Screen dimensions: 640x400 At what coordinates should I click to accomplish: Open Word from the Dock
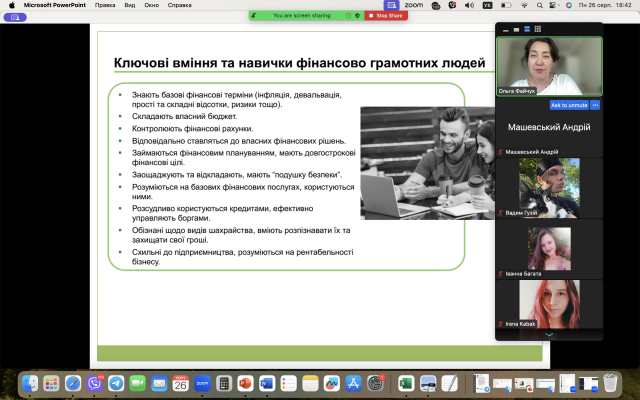267,384
